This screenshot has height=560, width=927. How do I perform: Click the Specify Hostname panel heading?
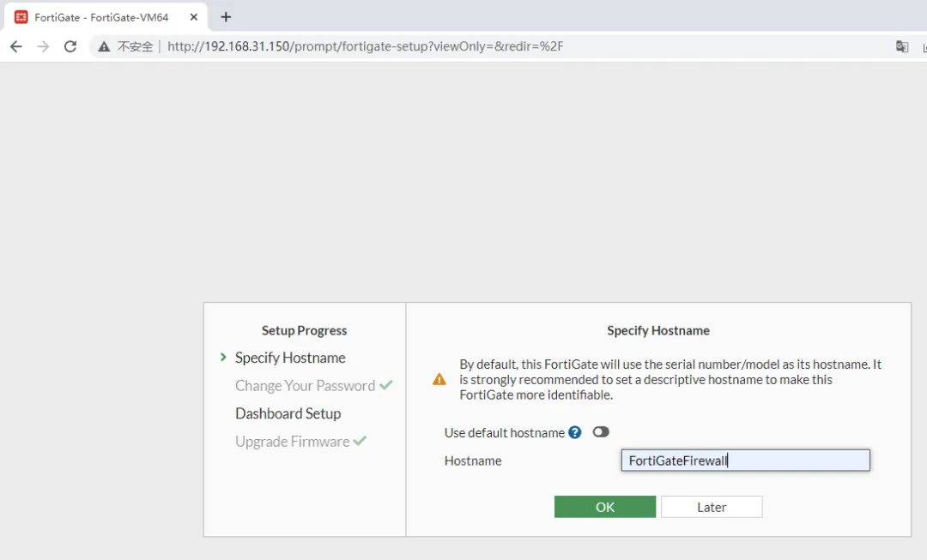point(658,330)
